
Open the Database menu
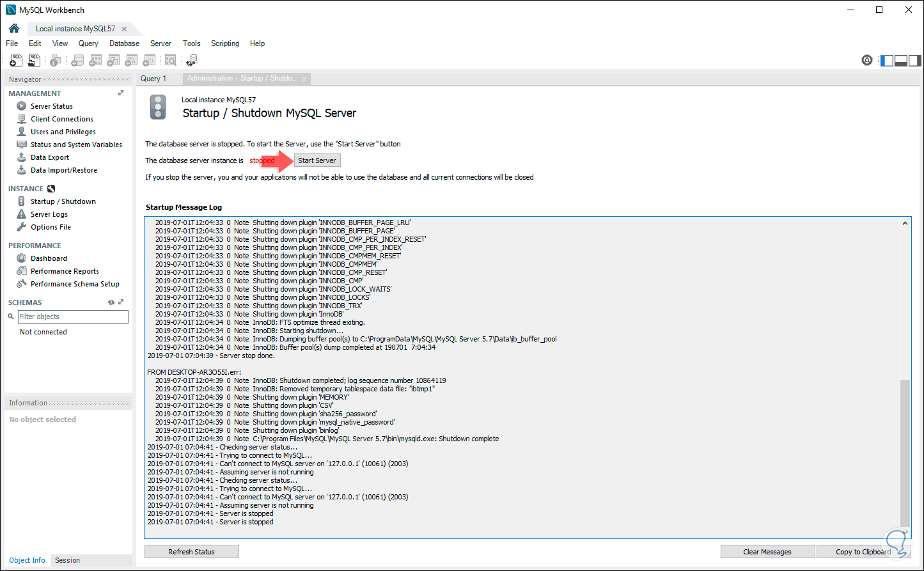(124, 43)
